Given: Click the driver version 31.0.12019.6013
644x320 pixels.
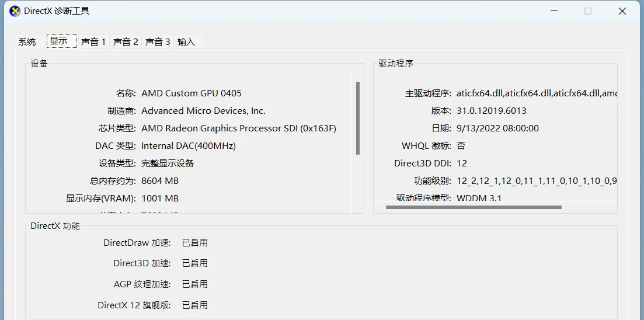Looking at the screenshot, I should pos(492,111).
